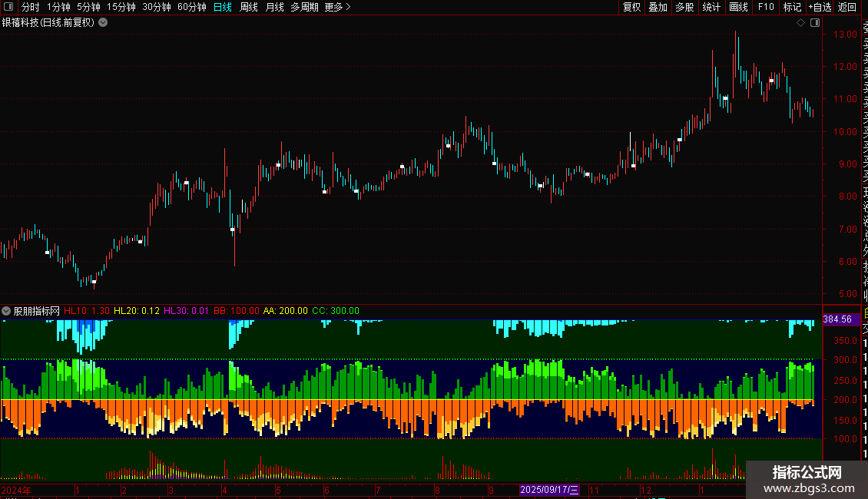This screenshot has height=499, width=868.
Task: Click the diamond icon above the chart
Action: pos(800,23)
